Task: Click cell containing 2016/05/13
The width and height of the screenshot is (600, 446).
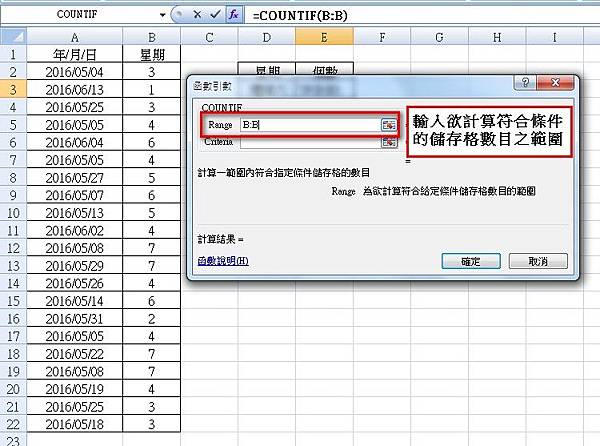Action: (x=75, y=213)
